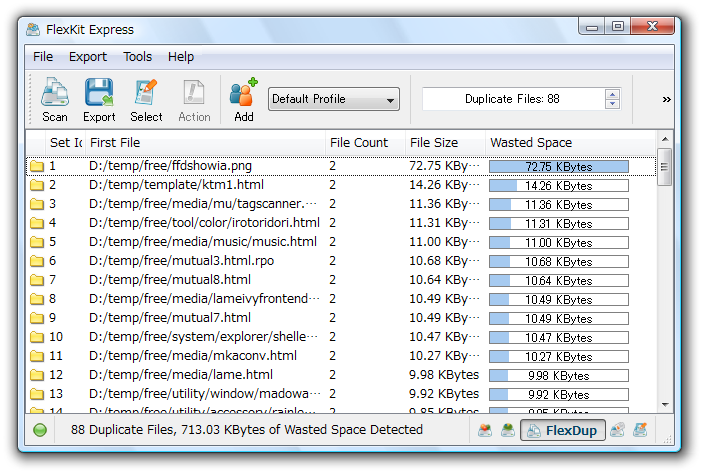Click the folder icon of set 3
701x473 pixels.
pos(37,204)
